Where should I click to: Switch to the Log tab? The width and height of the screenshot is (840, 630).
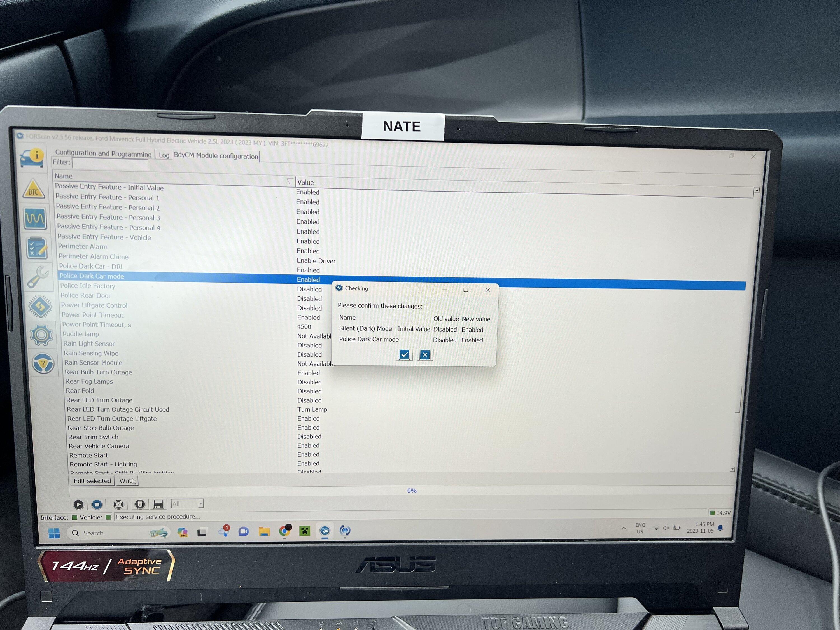tap(164, 155)
